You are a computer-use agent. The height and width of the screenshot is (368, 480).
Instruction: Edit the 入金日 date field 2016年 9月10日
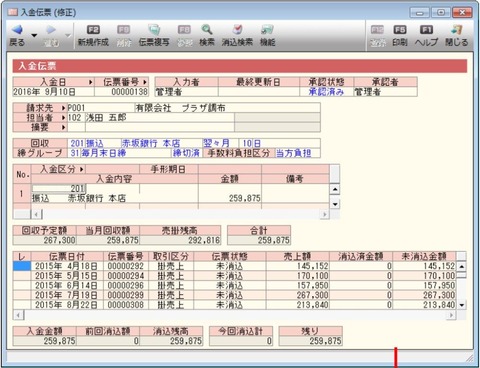click(53, 92)
